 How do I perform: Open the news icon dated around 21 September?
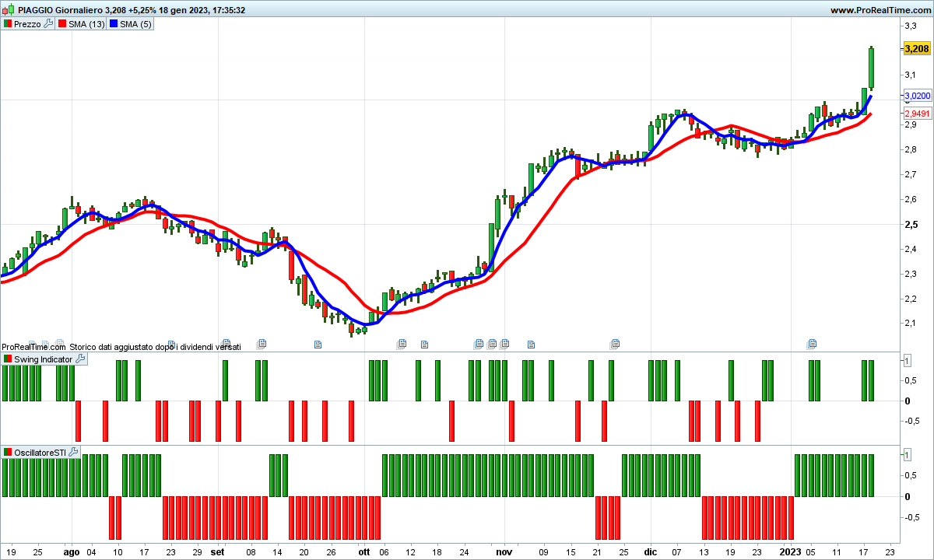click(x=318, y=343)
